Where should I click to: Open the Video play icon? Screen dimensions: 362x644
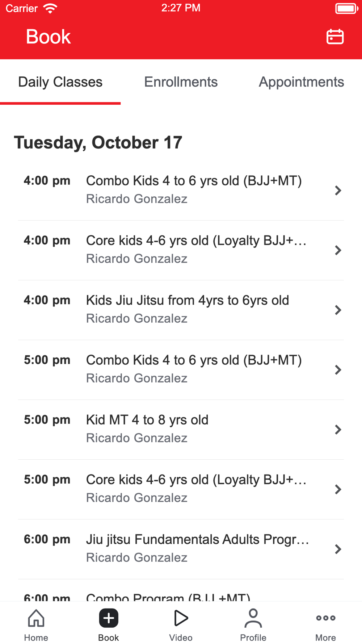point(181,618)
